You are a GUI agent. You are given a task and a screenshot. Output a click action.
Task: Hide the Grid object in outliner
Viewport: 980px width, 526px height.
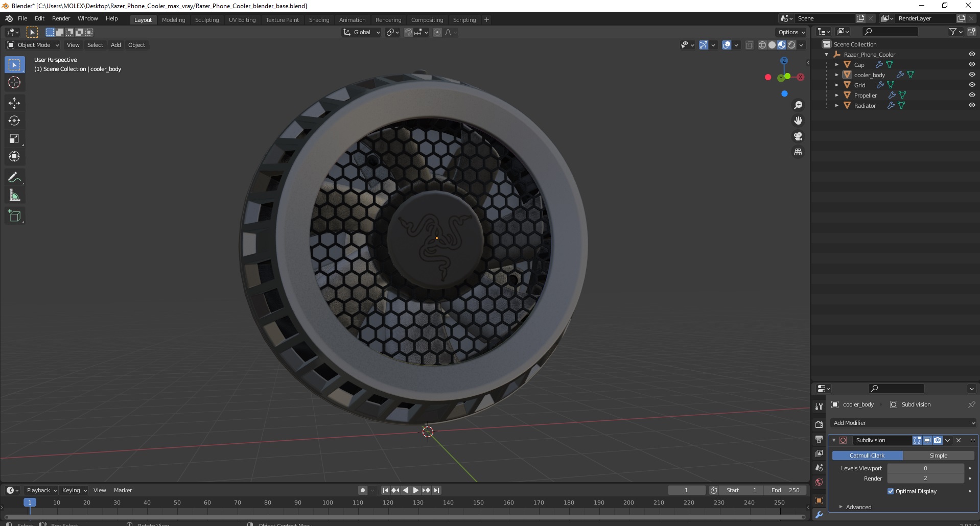coord(972,85)
